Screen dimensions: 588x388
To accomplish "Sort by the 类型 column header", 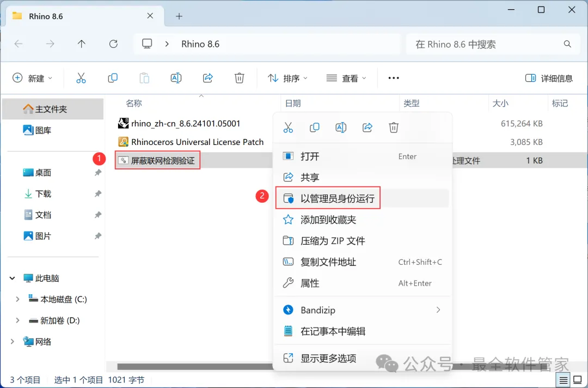I will 412,103.
